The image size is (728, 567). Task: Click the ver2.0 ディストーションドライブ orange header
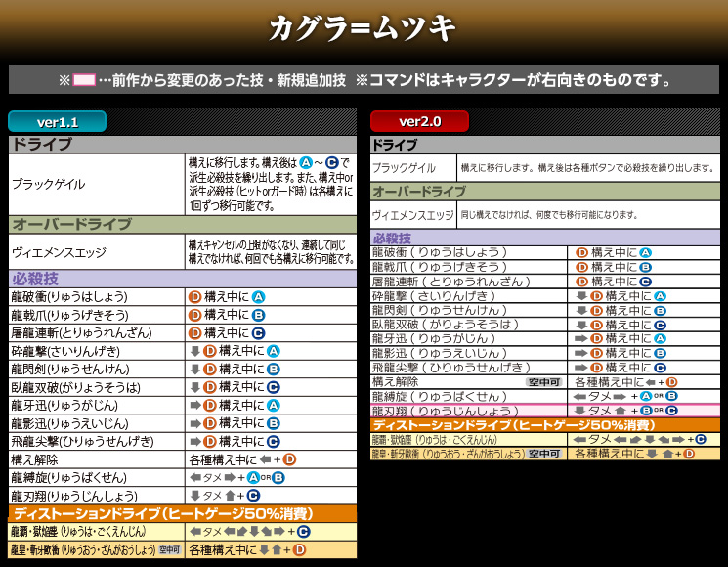(x=545, y=425)
